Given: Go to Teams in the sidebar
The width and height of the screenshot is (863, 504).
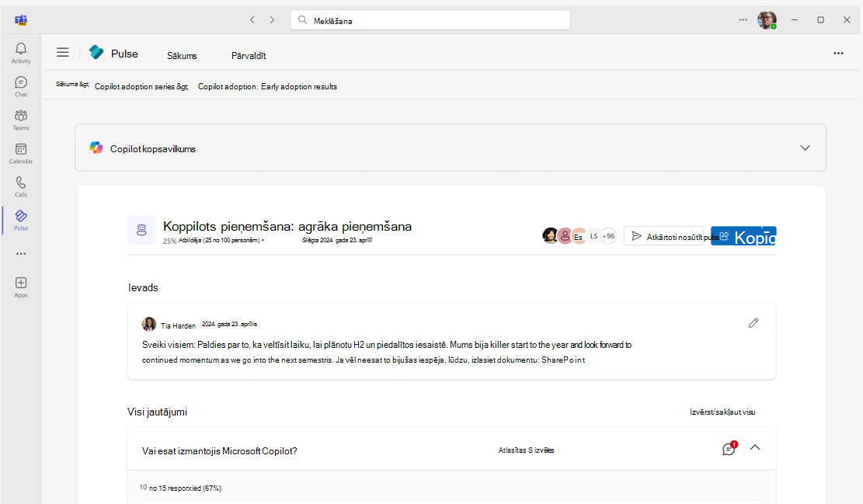Looking at the screenshot, I should [21, 120].
